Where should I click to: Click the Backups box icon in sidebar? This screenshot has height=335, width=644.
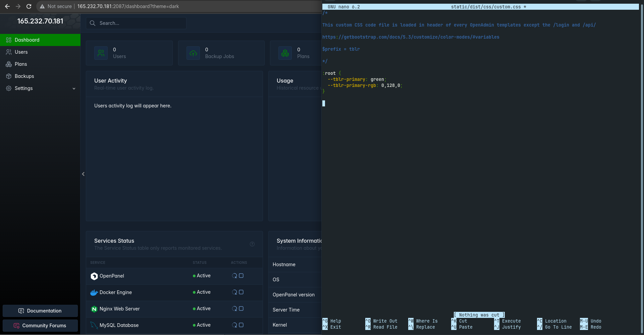click(x=9, y=76)
